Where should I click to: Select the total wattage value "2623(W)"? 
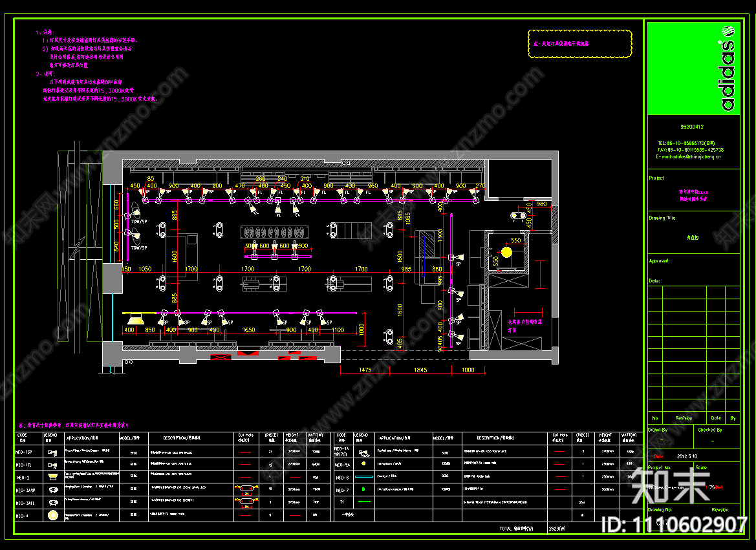click(x=557, y=529)
